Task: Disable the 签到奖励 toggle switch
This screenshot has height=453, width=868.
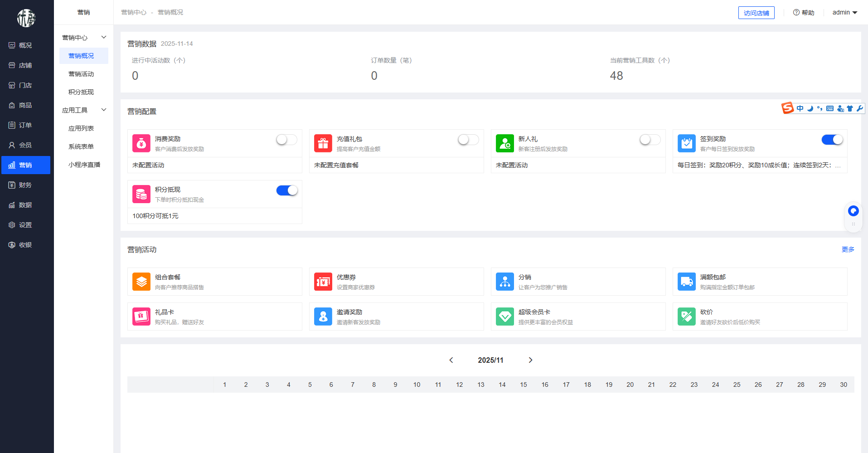Action: click(832, 140)
